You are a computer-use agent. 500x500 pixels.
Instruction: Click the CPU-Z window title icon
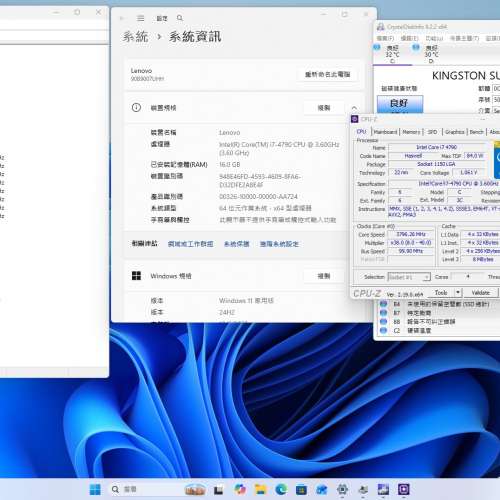[x=355, y=119]
